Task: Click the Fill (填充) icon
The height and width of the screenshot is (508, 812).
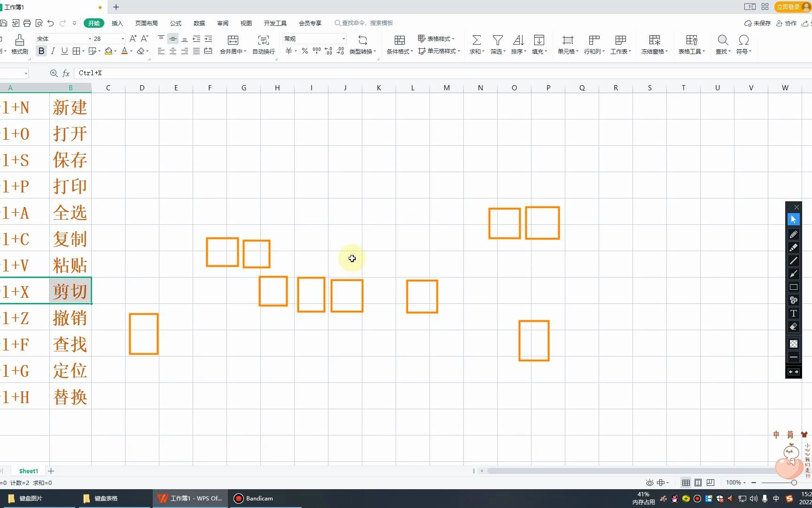Action: 539,40
